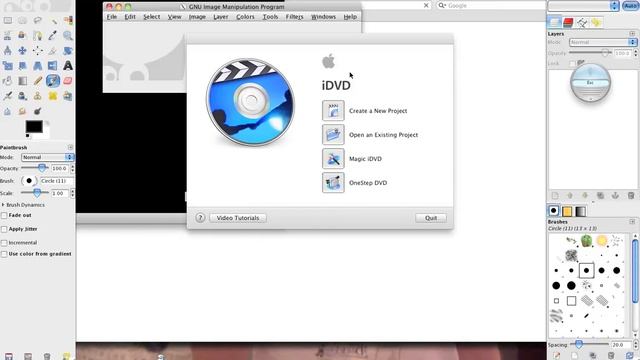
Task: Open the Filters menu in GIMP
Action: pos(294,17)
